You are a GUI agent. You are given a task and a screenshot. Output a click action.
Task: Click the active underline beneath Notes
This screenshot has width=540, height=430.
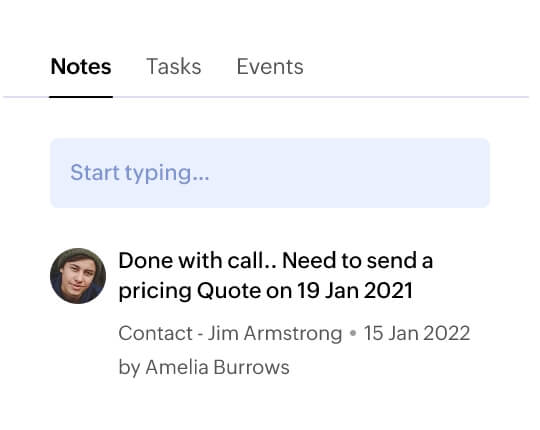tap(81, 97)
